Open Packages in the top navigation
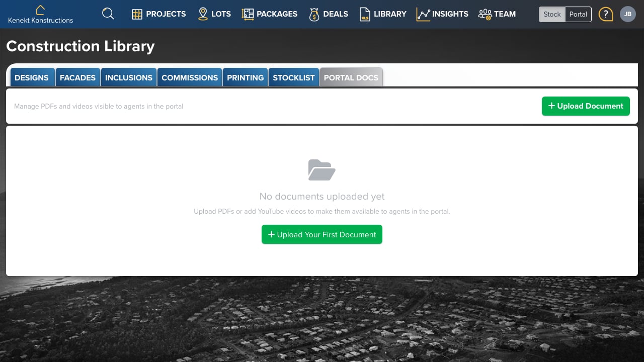The width and height of the screenshot is (644, 362). click(x=270, y=14)
